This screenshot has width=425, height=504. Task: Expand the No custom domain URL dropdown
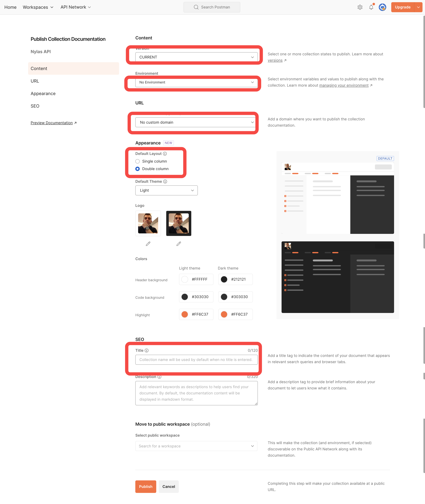252,122
